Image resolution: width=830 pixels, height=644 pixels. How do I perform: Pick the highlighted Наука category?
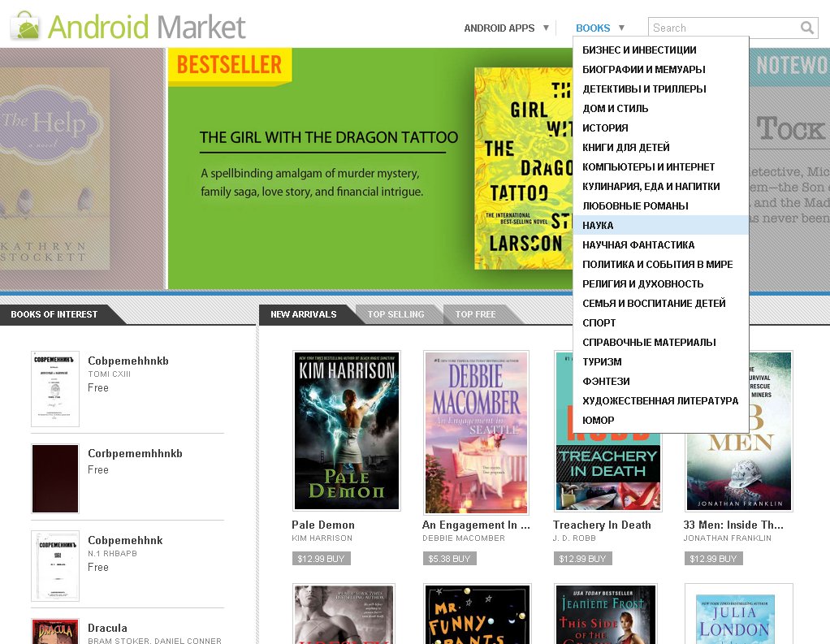coord(660,226)
